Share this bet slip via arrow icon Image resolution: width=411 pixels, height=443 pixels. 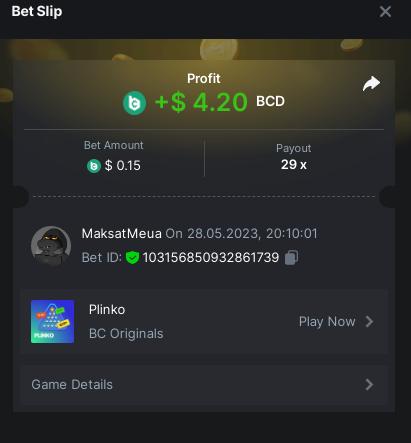(x=371, y=83)
